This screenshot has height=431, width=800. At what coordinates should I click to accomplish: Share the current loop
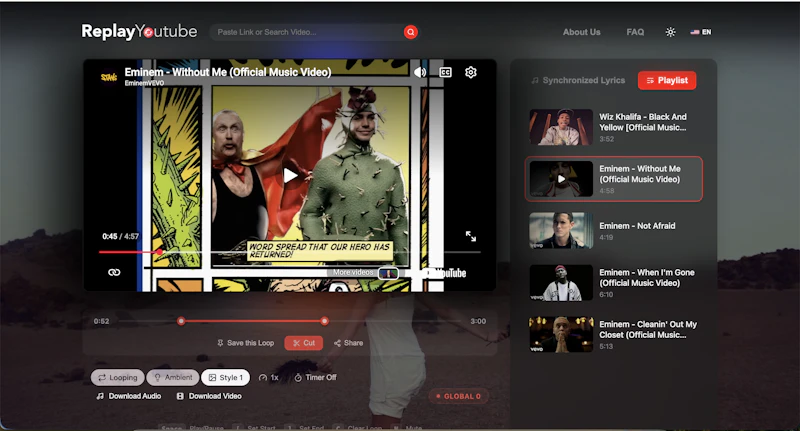pyautogui.click(x=348, y=343)
